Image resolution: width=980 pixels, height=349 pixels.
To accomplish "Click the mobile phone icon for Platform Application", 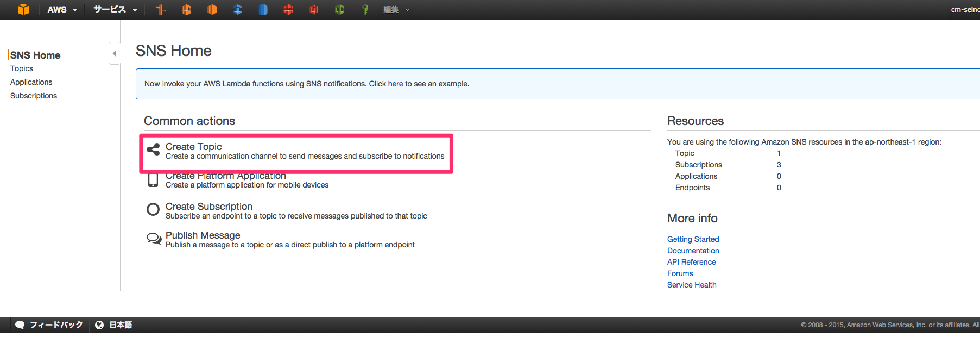I will [153, 180].
